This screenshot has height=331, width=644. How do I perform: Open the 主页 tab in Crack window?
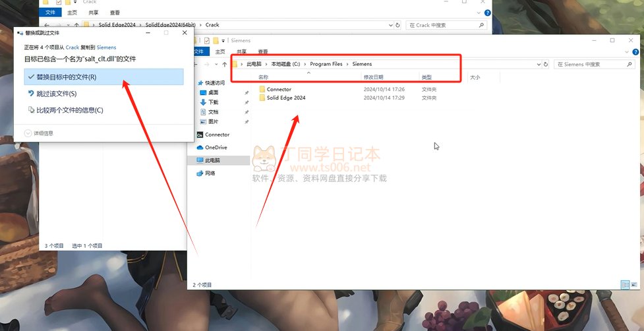click(72, 13)
